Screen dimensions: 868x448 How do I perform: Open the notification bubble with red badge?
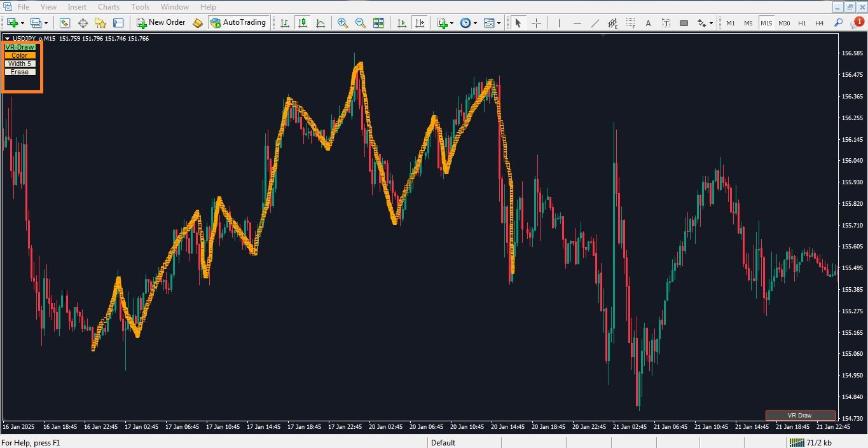[857, 22]
